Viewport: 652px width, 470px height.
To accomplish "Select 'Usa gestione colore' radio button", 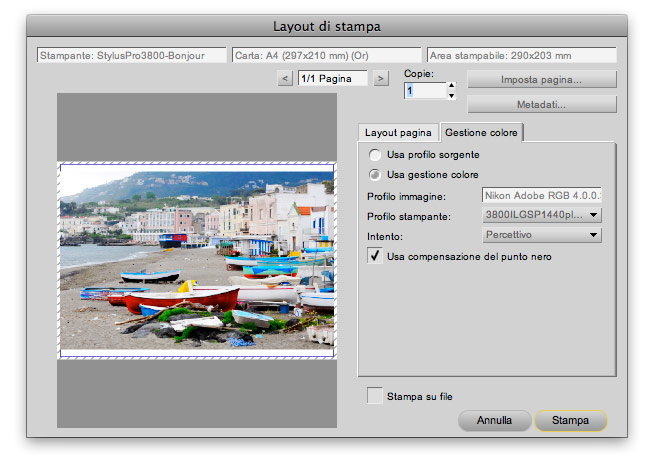I will [375, 175].
